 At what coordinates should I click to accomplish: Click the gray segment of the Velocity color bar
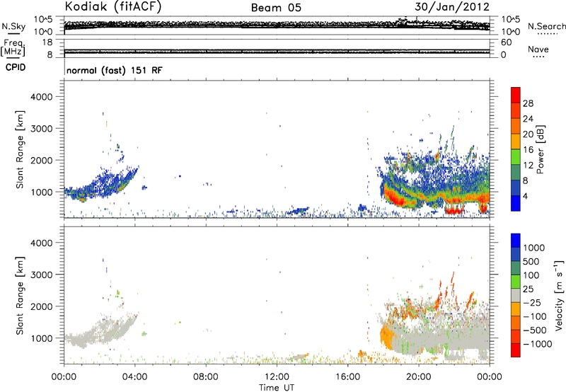click(x=516, y=295)
